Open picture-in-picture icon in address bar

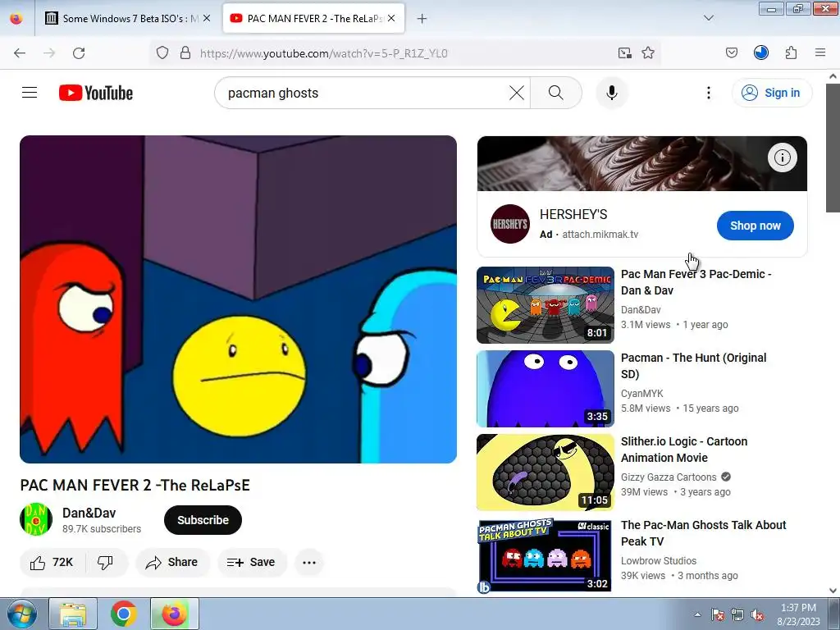click(x=624, y=53)
